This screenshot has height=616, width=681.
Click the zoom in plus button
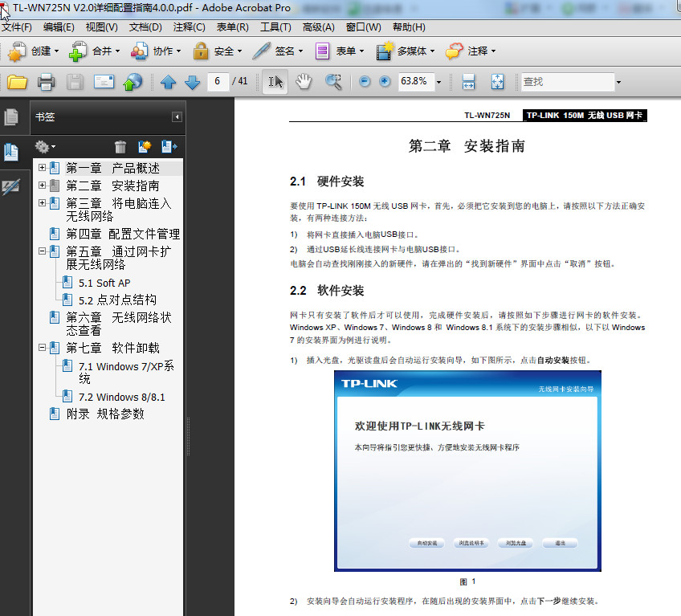(x=385, y=81)
